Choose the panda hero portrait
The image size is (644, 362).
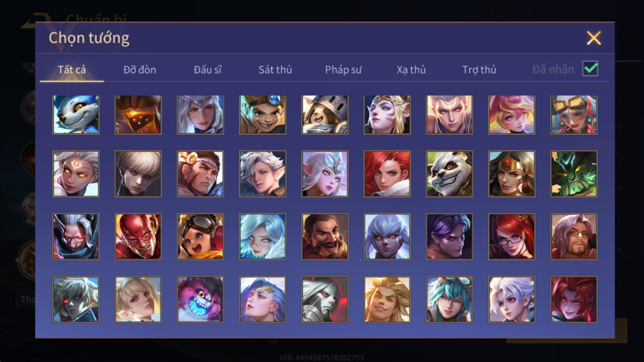pyautogui.click(x=449, y=174)
